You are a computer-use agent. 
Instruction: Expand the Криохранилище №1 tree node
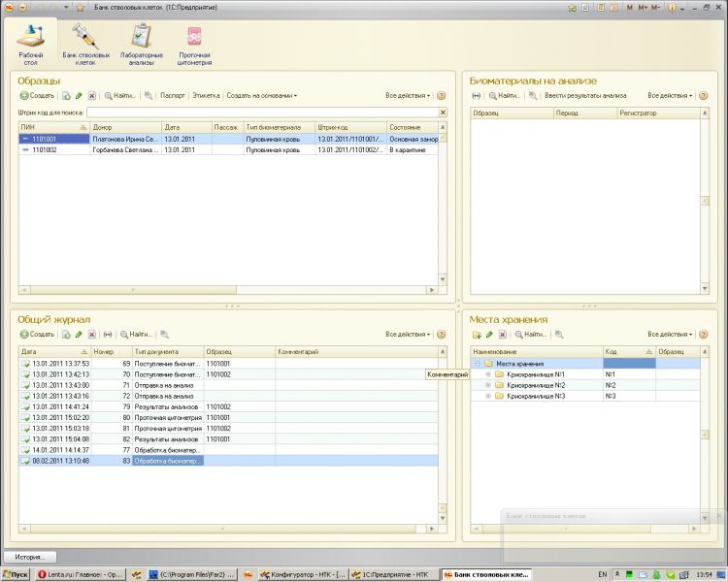tap(487, 374)
